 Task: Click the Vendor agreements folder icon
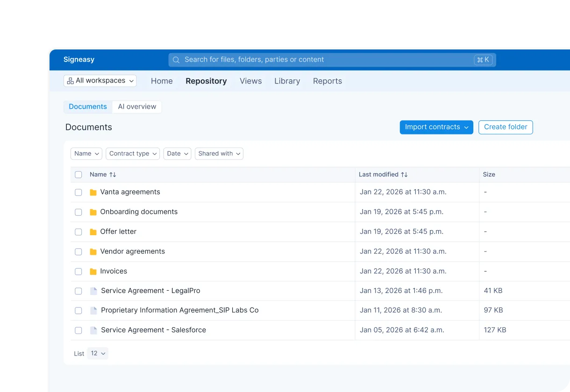93,252
